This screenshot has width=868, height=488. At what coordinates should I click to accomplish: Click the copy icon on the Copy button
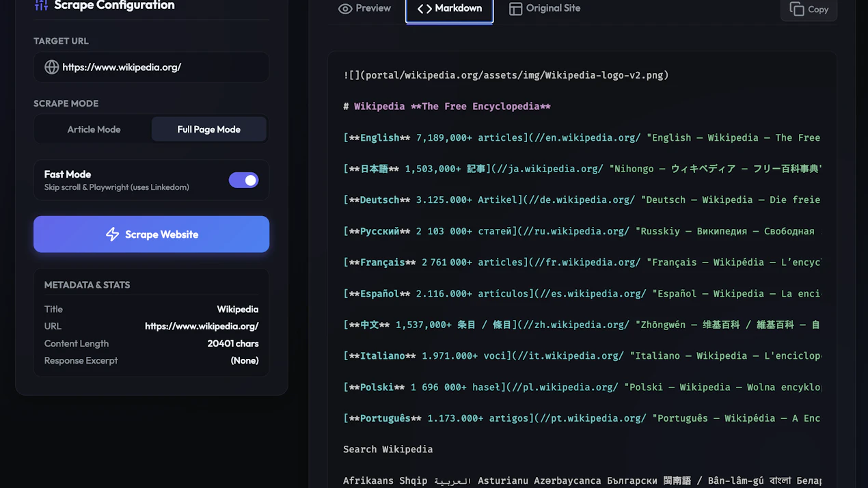tap(797, 9)
